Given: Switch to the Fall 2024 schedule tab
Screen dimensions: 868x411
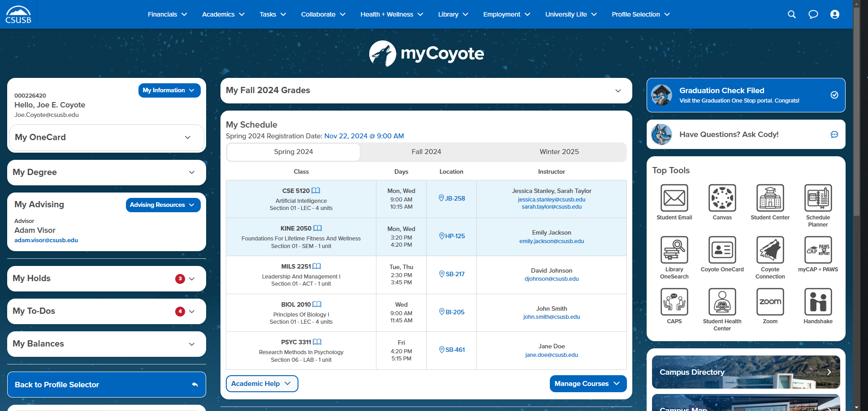Looking at the screenshot, I should 426,152.
